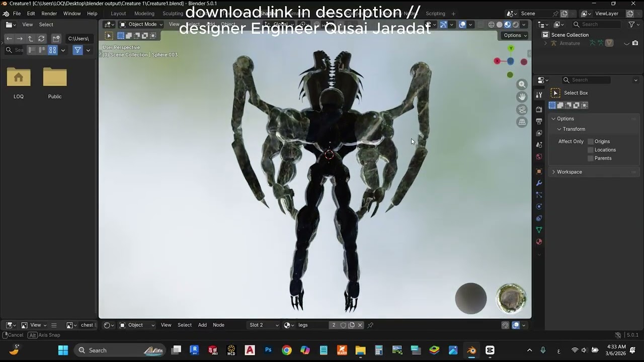The height and width of the screenshot is (362, 644).
Task: Open viewport shading options dropdown
Action: coord(524,24)
